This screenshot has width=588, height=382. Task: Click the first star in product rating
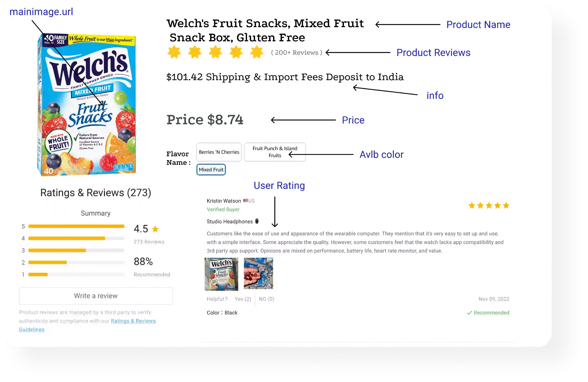pos(174,52)
